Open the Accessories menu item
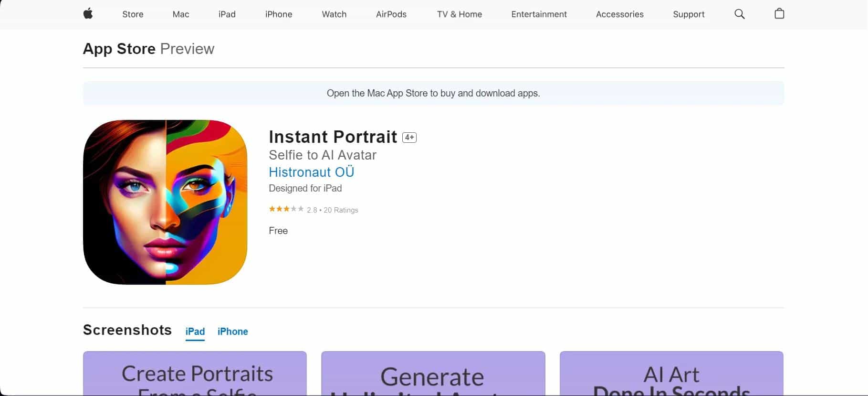The image size is (868, 396). 619,14
